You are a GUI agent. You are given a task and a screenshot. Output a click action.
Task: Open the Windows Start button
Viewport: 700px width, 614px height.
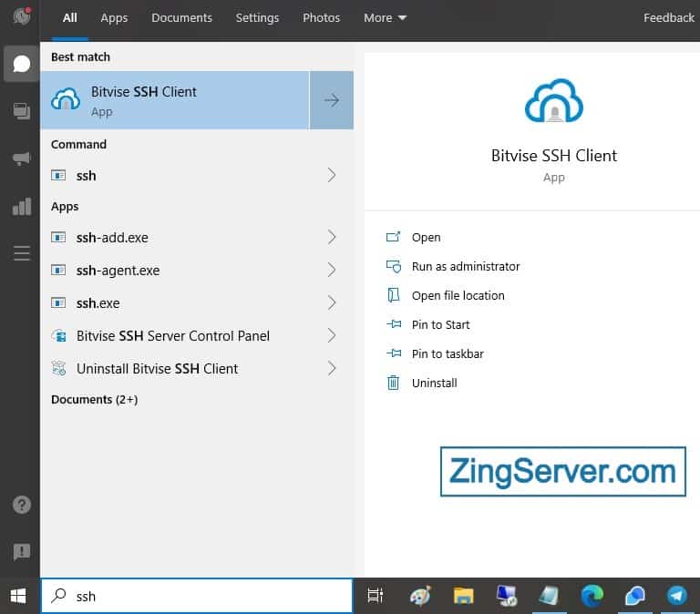point(18,596)
